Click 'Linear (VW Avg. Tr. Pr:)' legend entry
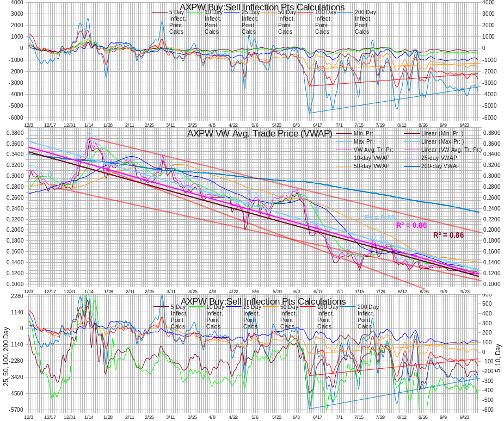This screenshot has height=421, width=504. [451, 150]
